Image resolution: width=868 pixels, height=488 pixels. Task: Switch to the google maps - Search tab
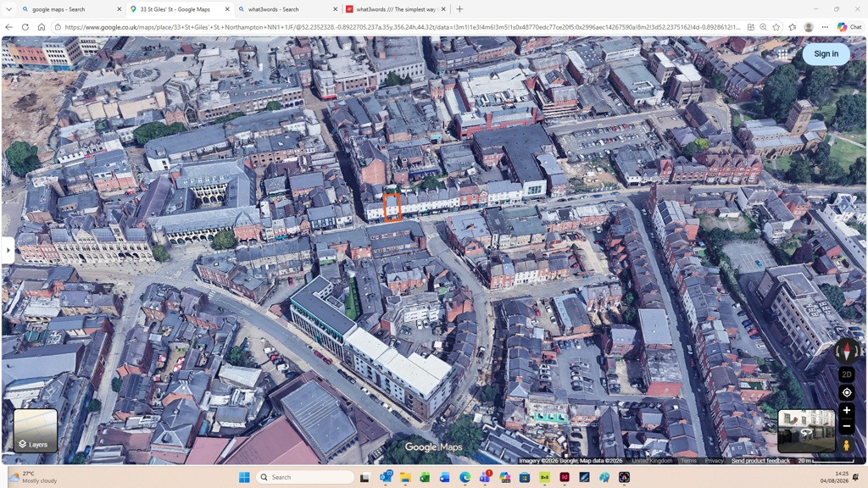[71, 9]
